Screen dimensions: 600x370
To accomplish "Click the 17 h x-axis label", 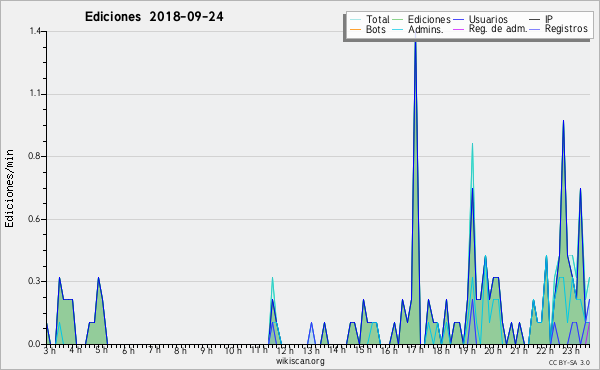I will tap(415, 350).
